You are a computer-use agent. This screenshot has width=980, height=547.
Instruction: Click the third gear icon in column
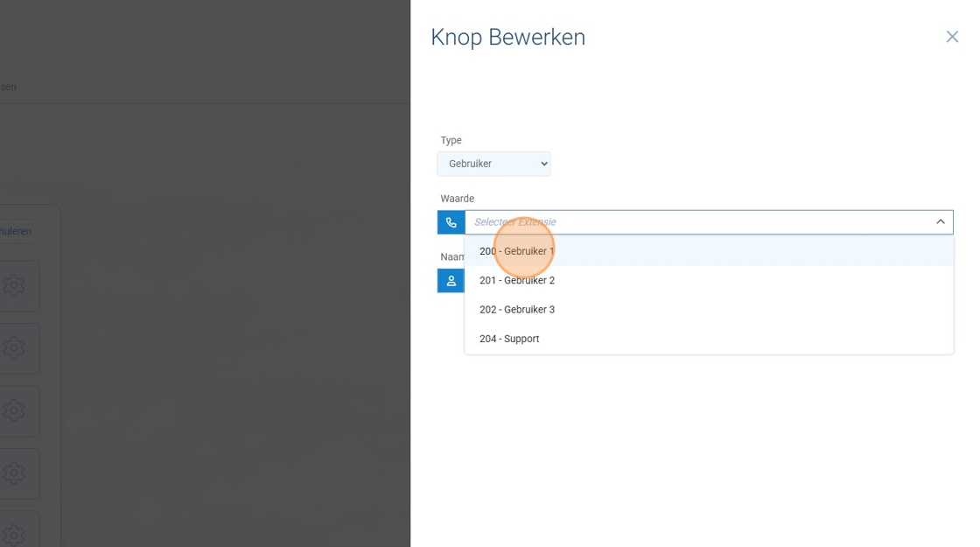14,410
